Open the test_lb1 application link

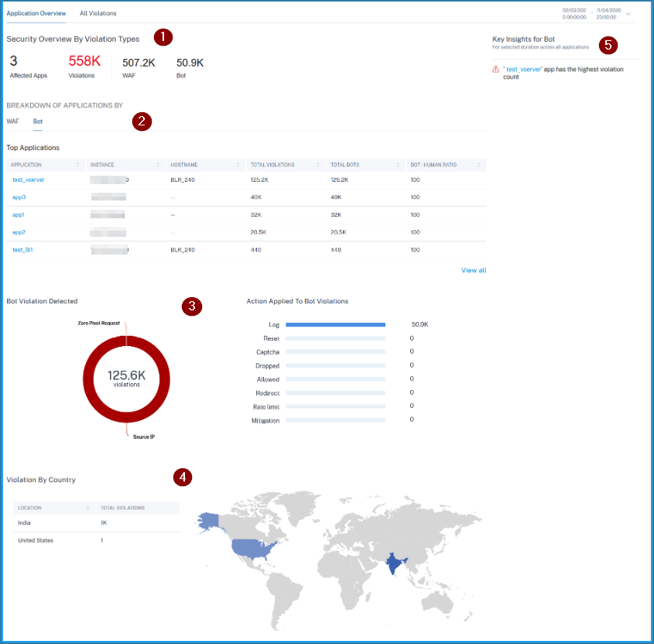click(x=22, y=250)
